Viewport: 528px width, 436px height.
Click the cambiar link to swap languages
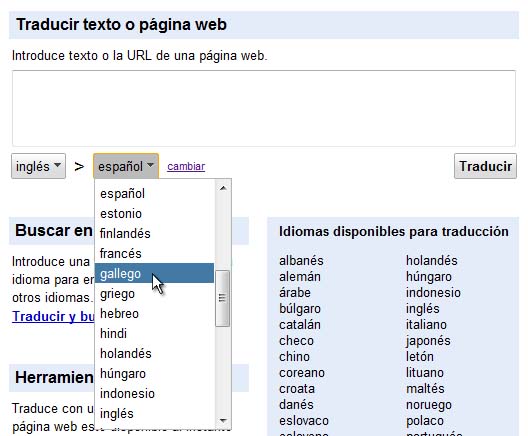pos(186,166)
